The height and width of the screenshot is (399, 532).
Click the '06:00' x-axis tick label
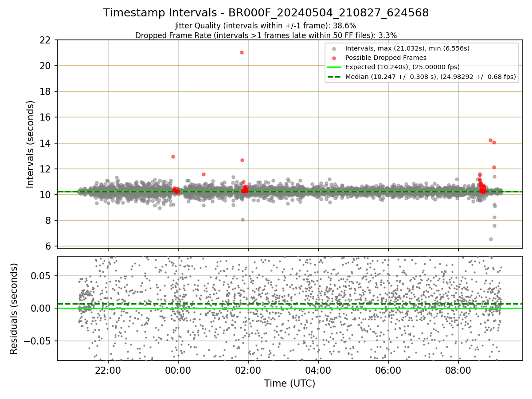tap(388, 371)
